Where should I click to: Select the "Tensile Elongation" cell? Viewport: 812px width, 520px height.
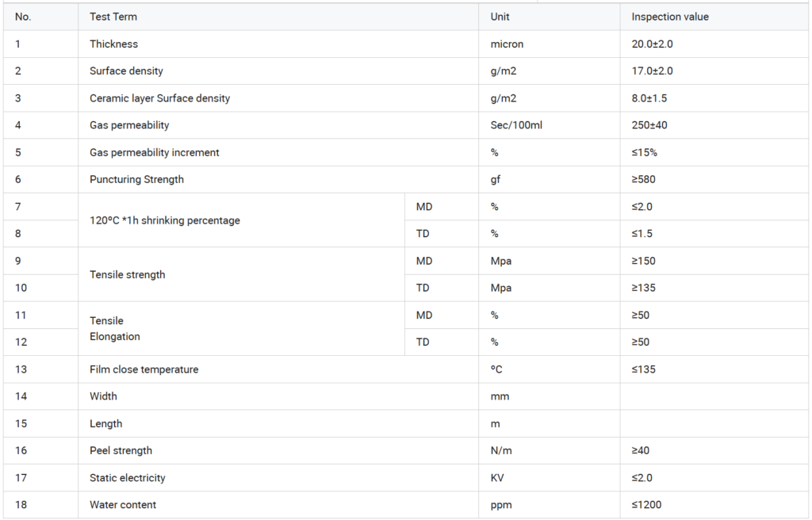coord(114,329)
